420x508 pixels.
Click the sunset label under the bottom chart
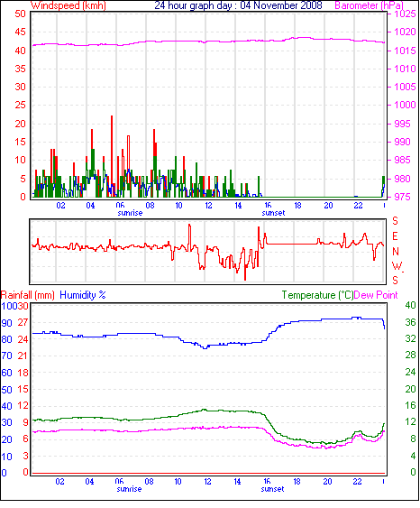273,488
